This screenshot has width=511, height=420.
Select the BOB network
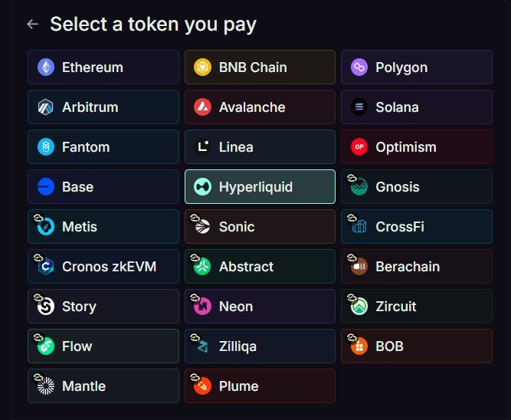(417, 346)
